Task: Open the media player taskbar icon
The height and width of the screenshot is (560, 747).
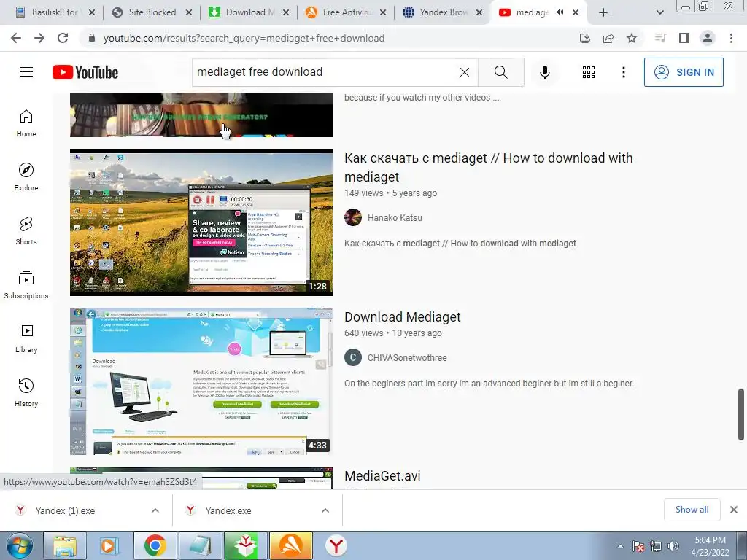Action: coord(109,546)
